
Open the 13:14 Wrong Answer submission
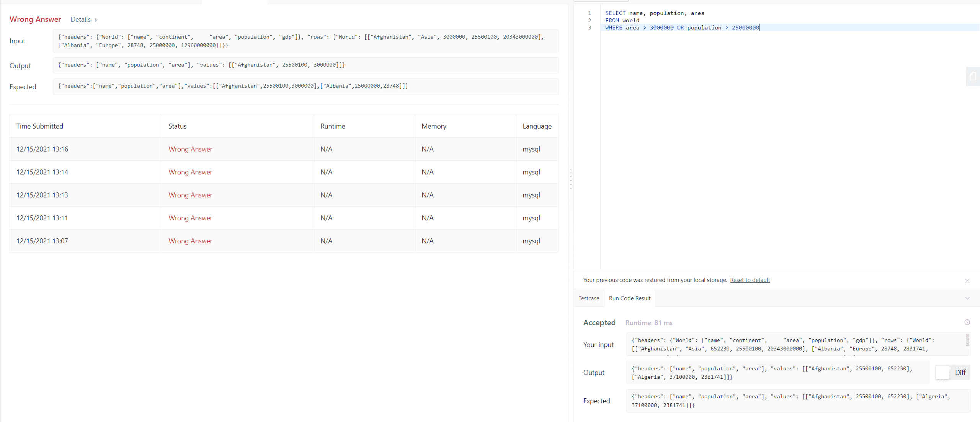point(190,172)
